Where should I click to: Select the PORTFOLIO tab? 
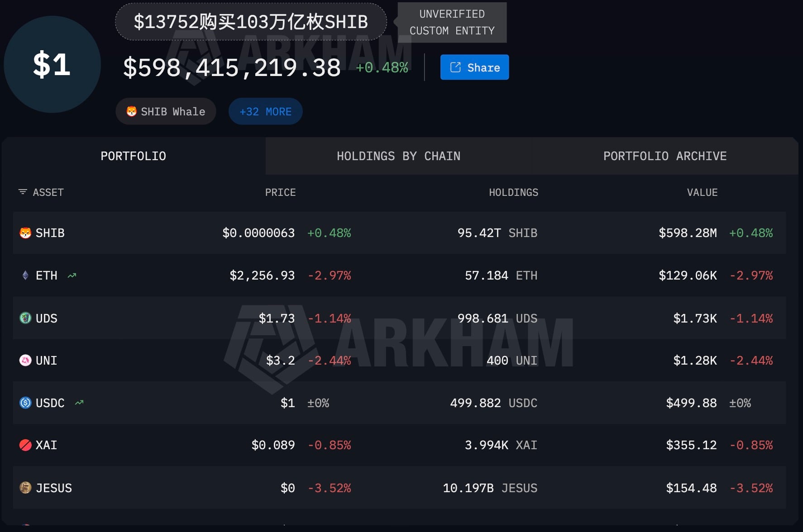coord(133,156)
